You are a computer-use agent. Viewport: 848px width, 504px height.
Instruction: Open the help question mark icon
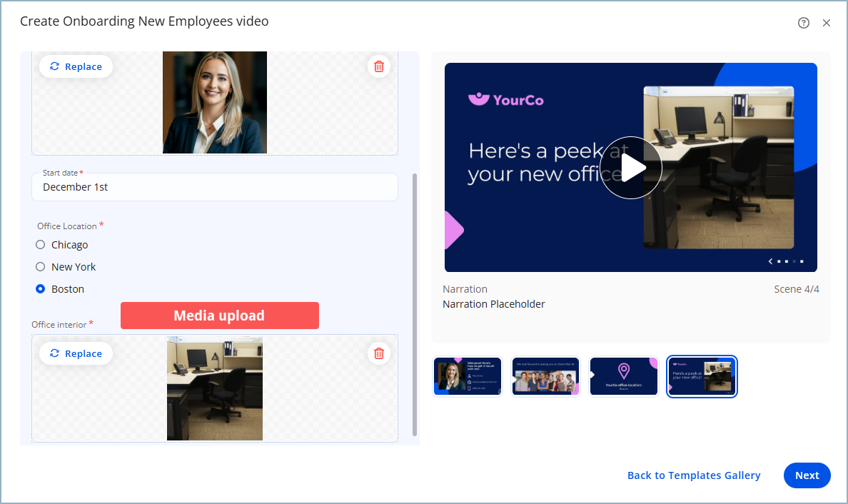(803, 23)
